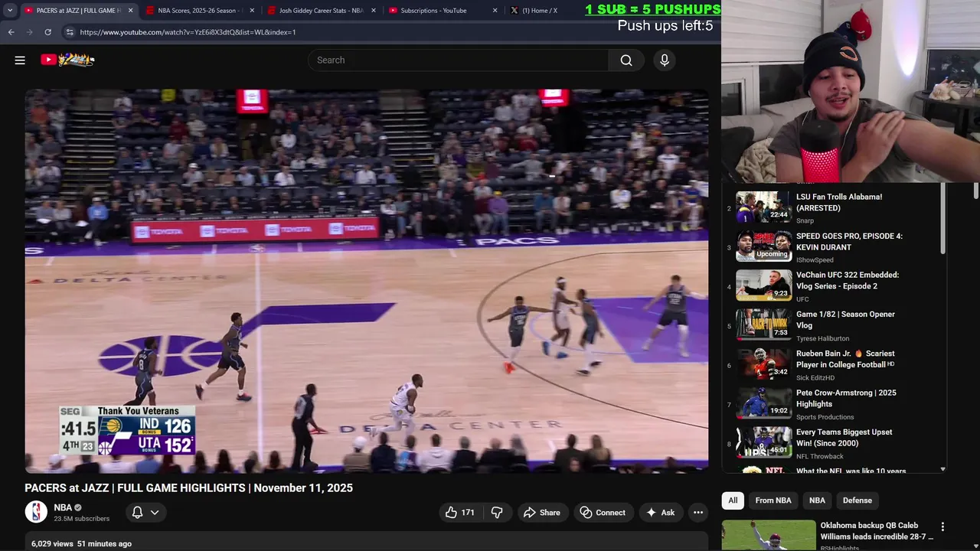Screen dimensions: 980x551
Task: Click the video player to pause
Action: point(366,281)
